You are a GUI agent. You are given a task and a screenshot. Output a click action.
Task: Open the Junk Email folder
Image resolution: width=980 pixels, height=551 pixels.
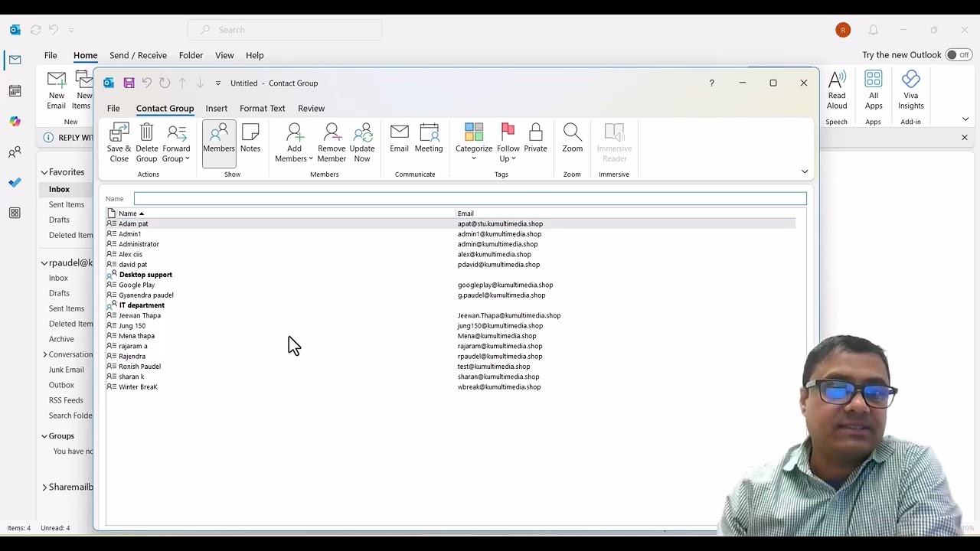click(x=66, y=370)
